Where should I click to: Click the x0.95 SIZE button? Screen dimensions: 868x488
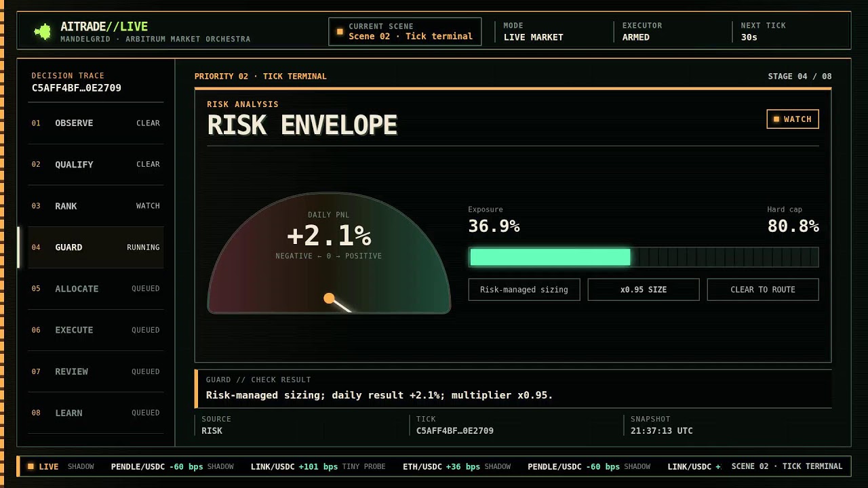click(x=644, y=289)
